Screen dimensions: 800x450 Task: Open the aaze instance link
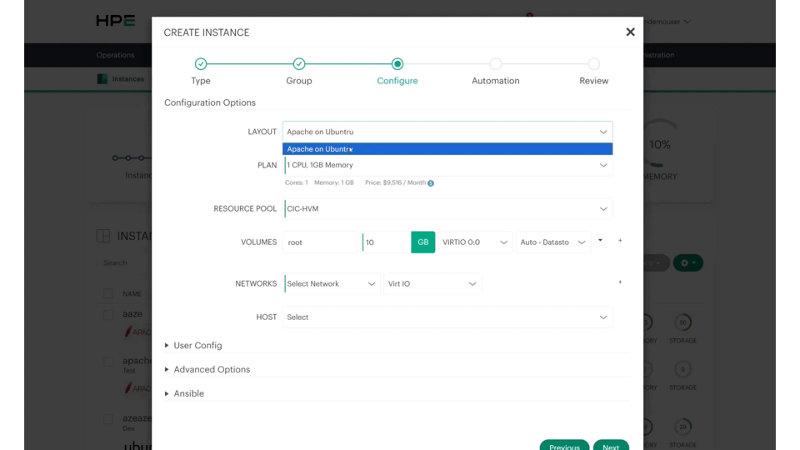click(132, 314)
